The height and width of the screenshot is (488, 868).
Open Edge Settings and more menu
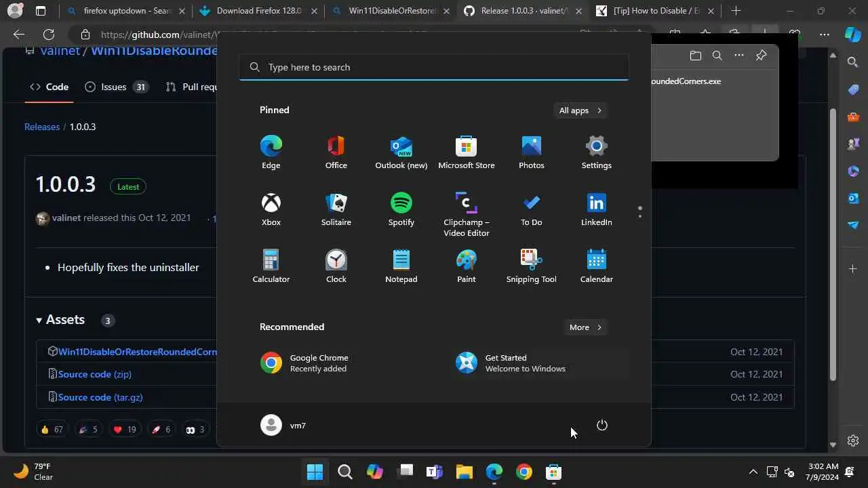point(824,35)
